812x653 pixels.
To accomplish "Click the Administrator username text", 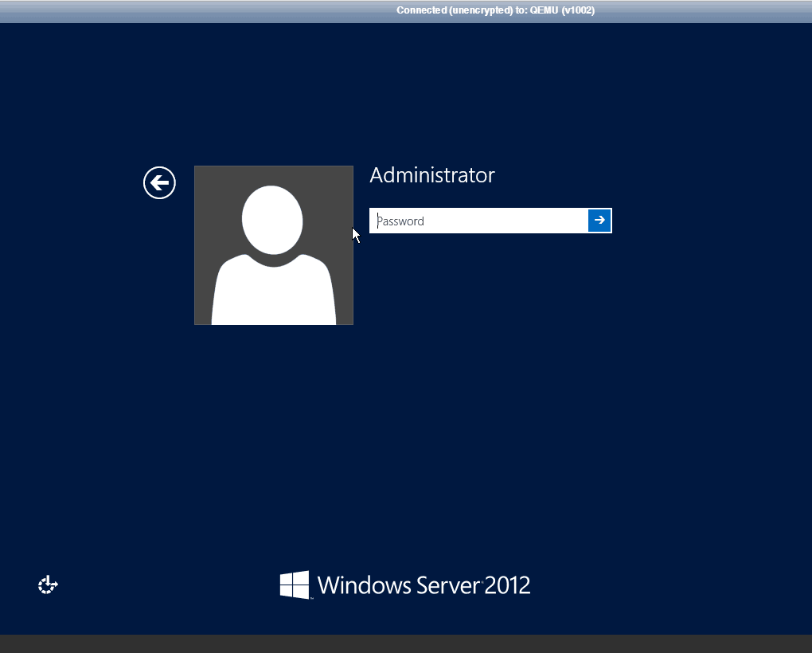I will [432, 175].
